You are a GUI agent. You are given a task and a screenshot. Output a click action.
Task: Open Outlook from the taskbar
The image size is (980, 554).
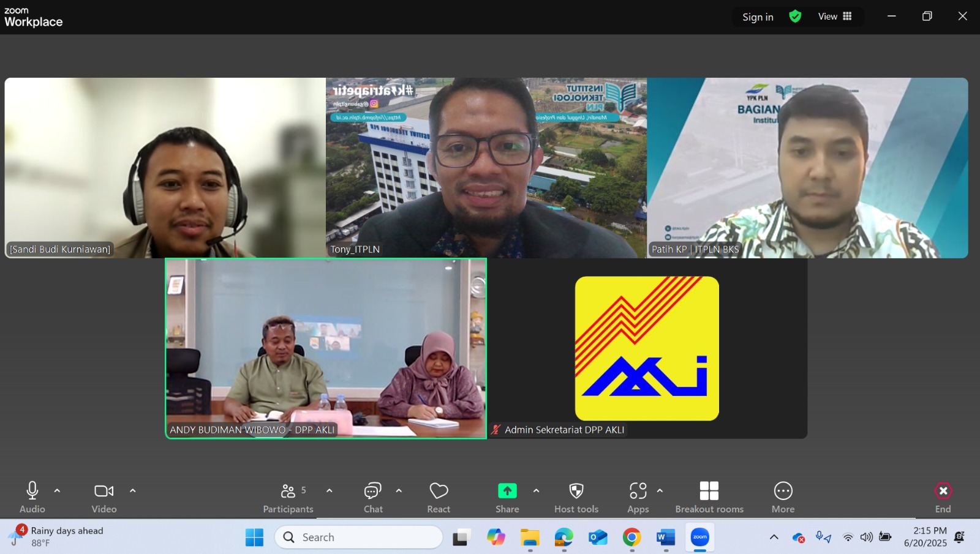pos(598,537)
